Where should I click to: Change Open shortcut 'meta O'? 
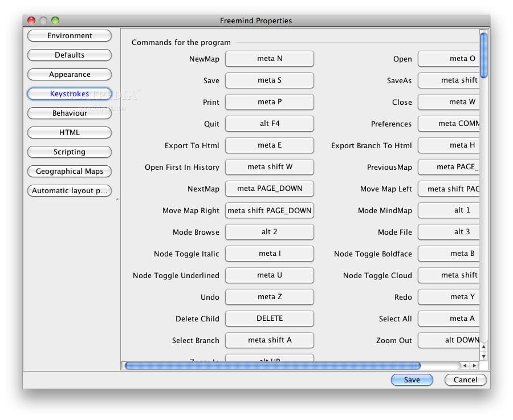[449, 59]
